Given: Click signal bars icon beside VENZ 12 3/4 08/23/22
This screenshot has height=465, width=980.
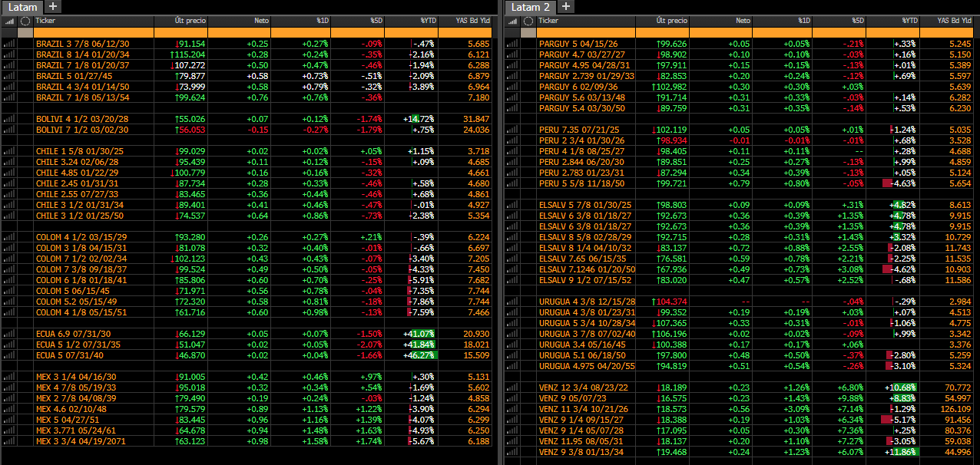Looking at the screenshot, I should click(512, 387).
